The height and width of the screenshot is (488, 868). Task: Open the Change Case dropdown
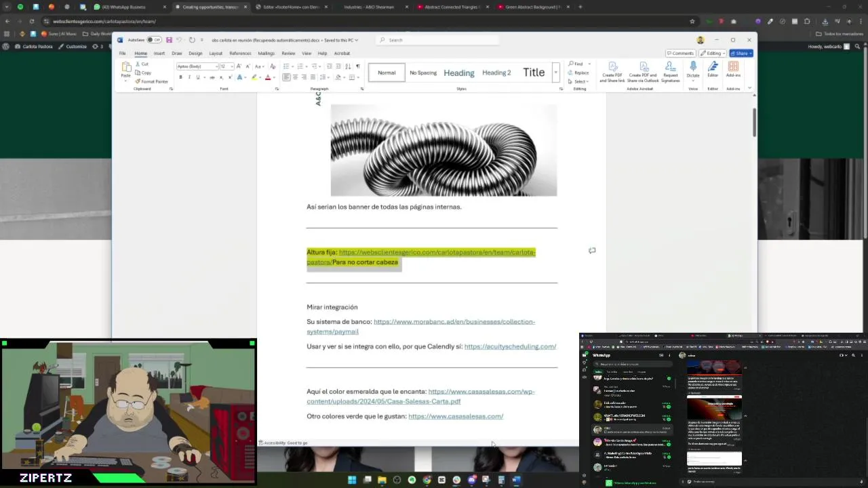[260, 66]
